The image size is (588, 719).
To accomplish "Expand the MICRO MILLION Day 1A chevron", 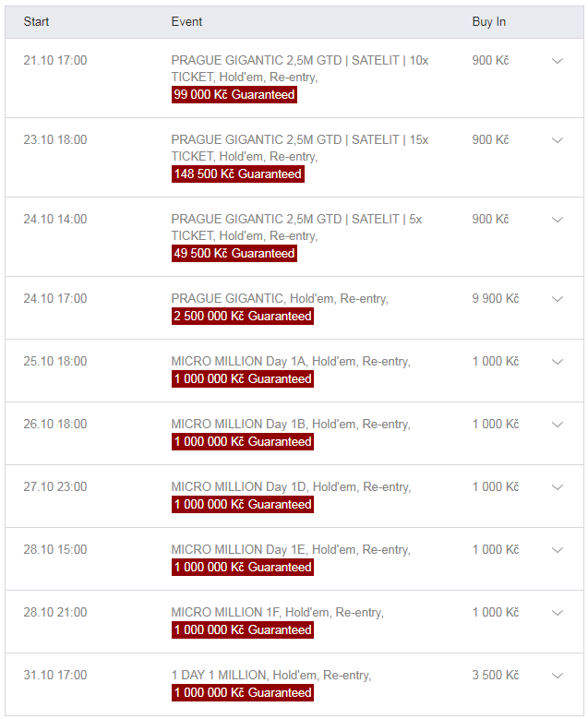I will (x=557, y=362).
